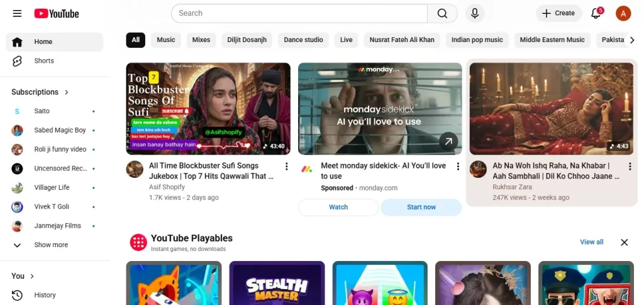Viewport: 644px width, 305px height.
Task: Open Saito channel subscription
Action: point(54,111)
